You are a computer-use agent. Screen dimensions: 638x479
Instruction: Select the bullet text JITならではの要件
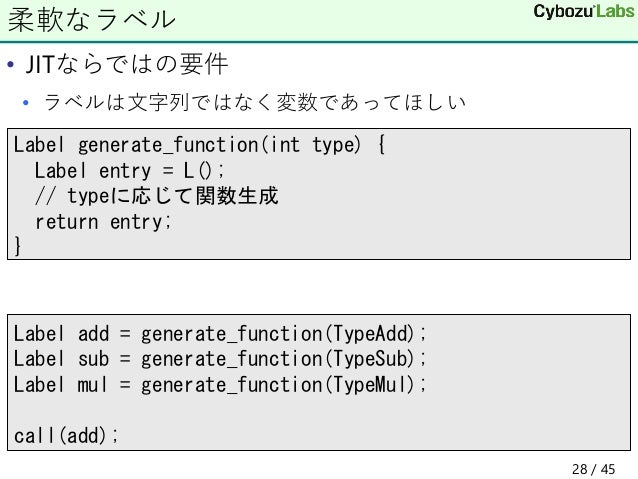[x=125, y=67]
